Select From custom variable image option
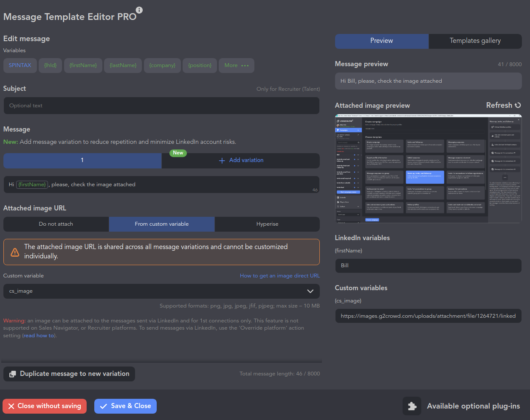This screenshot has width=530, height=420. click(x=162, y=224)
